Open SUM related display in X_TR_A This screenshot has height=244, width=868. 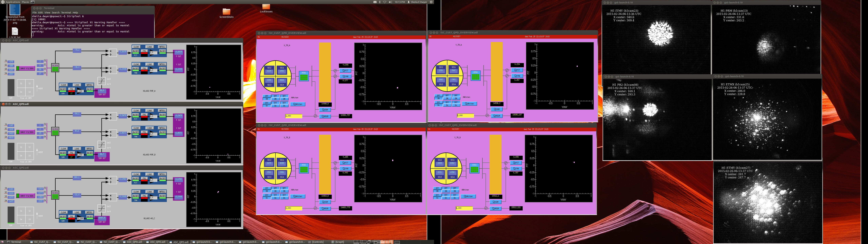(325, 109)
